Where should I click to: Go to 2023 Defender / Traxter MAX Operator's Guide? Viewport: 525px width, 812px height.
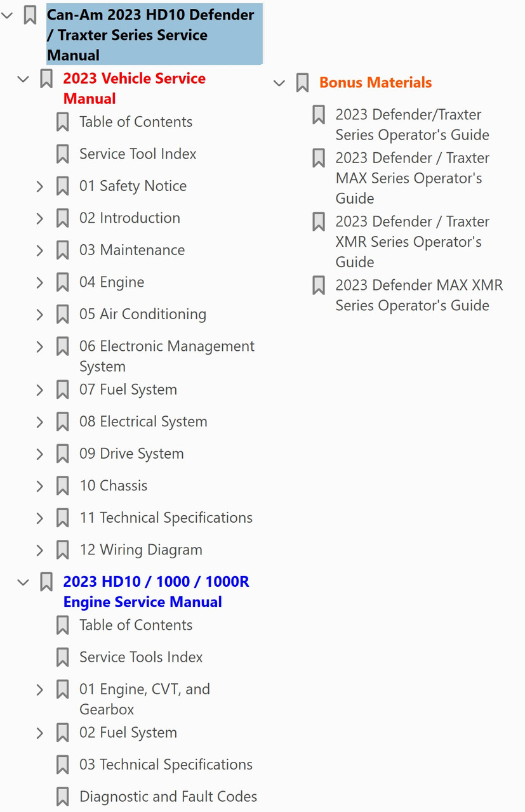413,178
